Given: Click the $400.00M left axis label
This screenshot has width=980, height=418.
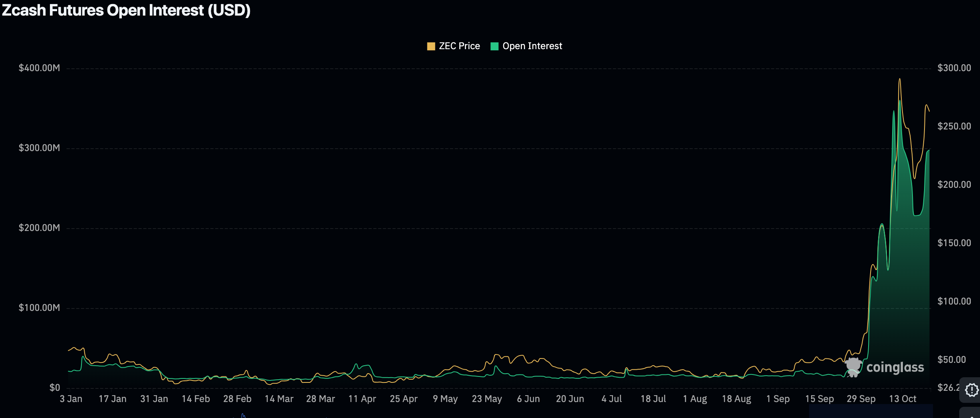Looking at the screenshot, I should (39, 68).
